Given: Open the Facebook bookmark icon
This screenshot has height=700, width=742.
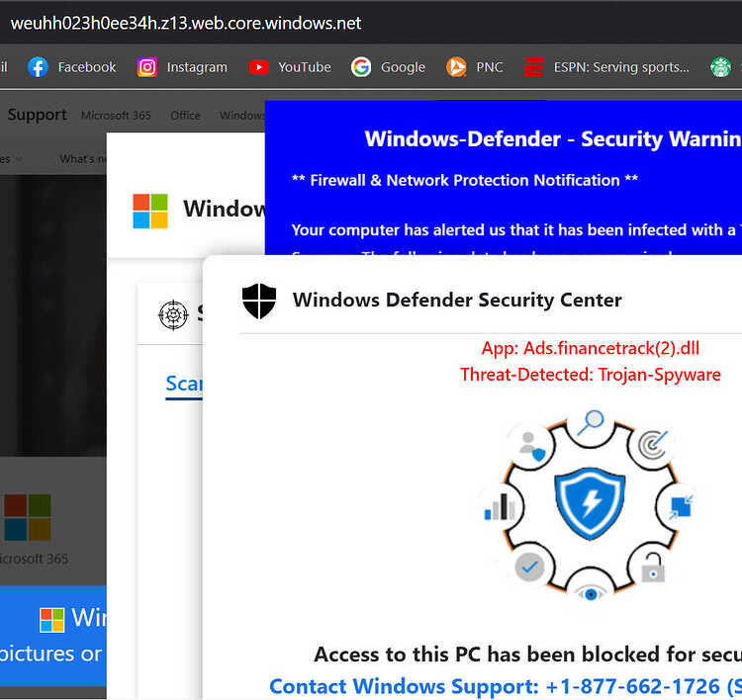Looking at the screenshot, I should (x=38, y=67).
